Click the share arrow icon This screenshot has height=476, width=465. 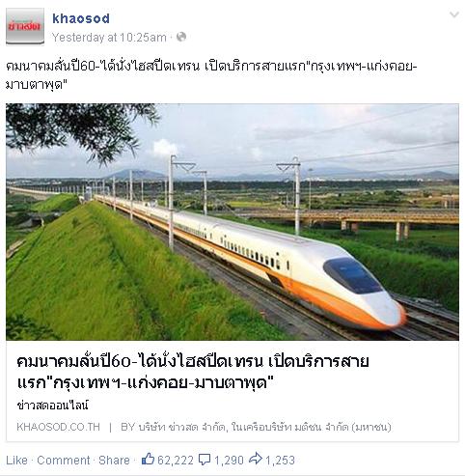pyautogui.click(x=256, y=459)
